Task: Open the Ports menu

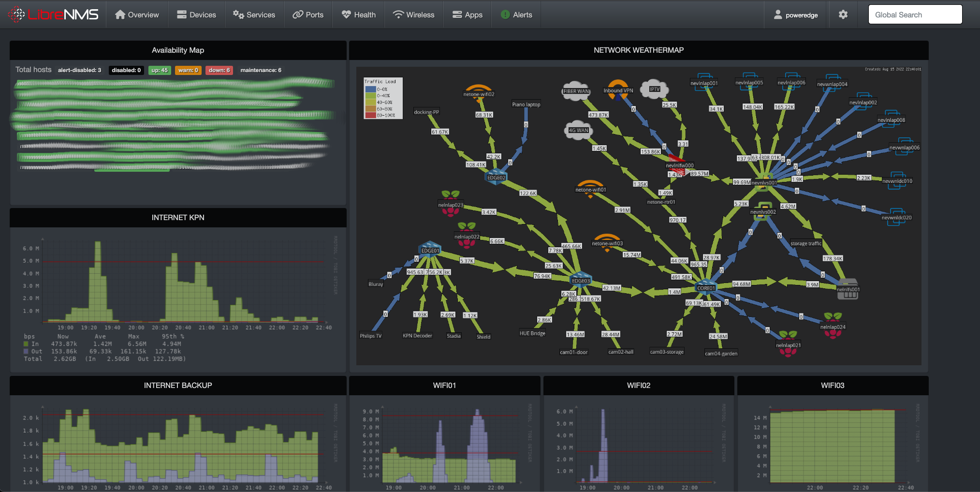Action: [308, 15]
